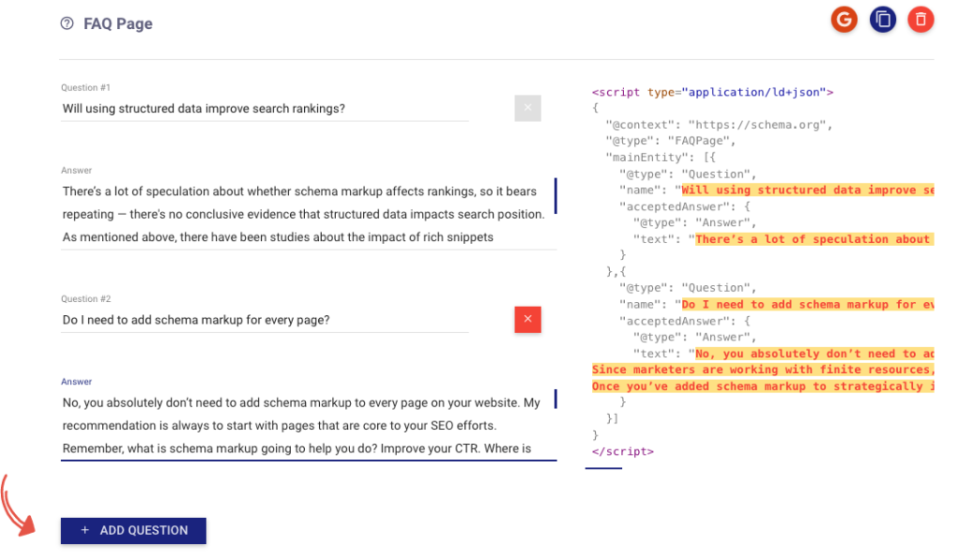
Task: Click the https://schema.org context value
Action: [x=759, y=124]
